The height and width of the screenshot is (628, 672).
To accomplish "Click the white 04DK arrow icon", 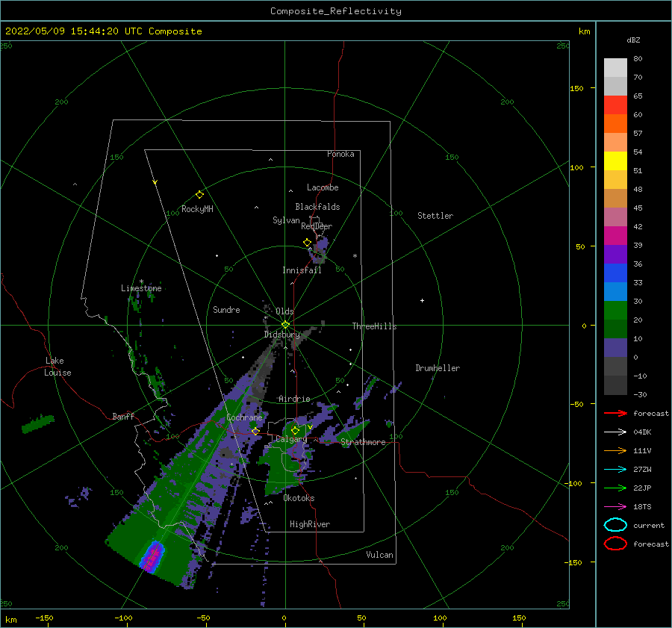I will [x=615, y=432].
